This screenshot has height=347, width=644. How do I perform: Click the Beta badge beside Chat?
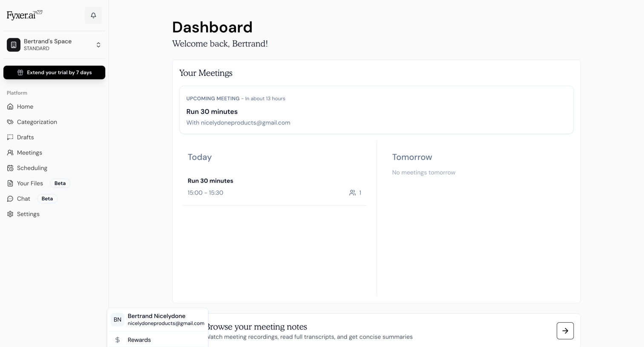47,199
